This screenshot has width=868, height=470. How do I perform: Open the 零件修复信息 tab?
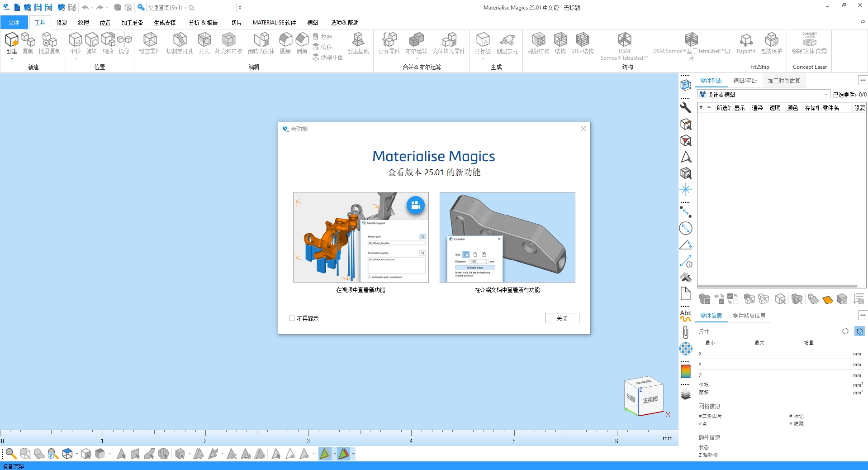click(749, 316)
